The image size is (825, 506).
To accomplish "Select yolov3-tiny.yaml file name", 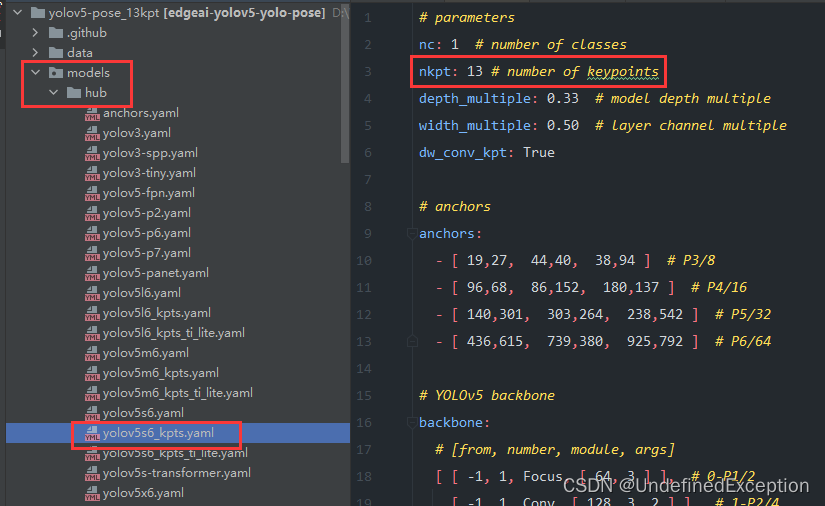I will pos(149,173).
